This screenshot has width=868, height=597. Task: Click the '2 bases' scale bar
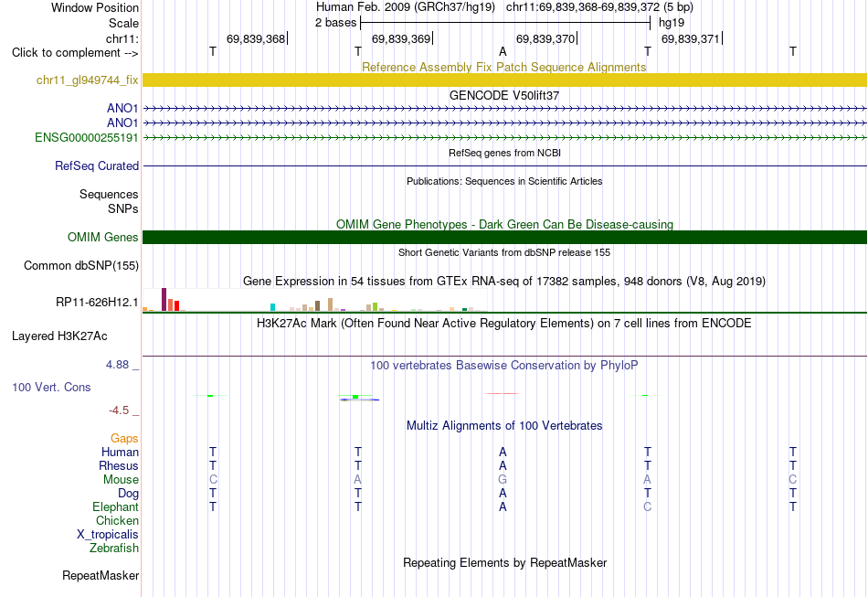[505, 23]
